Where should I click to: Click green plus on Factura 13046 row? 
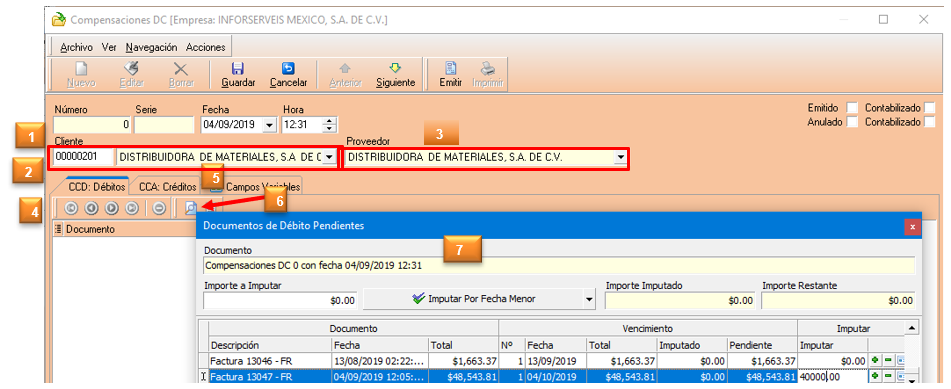875,360
